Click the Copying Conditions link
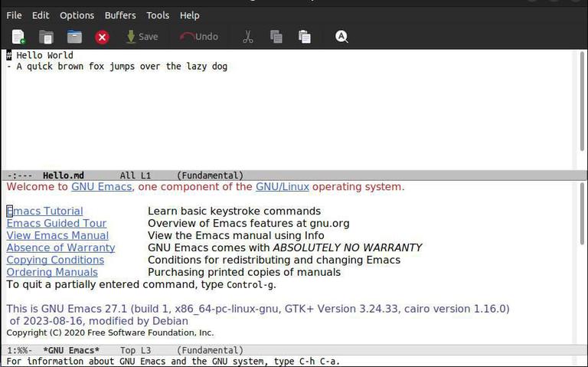588x367 pixels. [x=55, y=260]
